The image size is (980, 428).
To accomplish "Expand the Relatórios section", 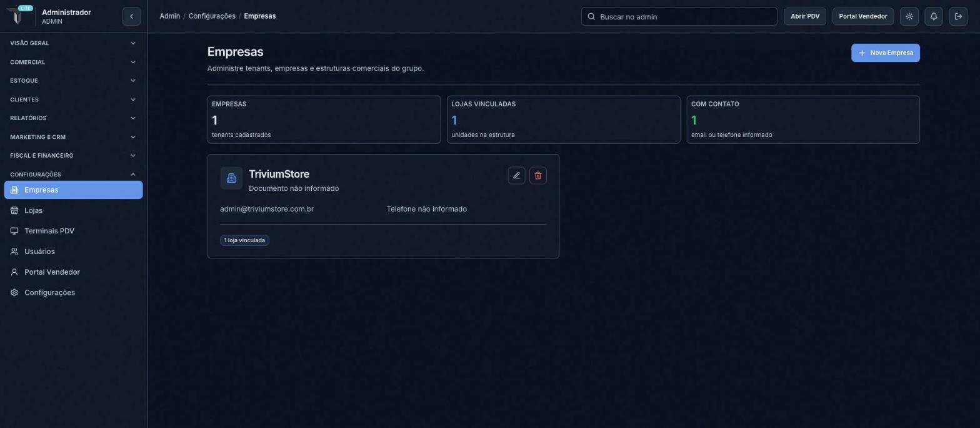I will (x=73, y=118).
